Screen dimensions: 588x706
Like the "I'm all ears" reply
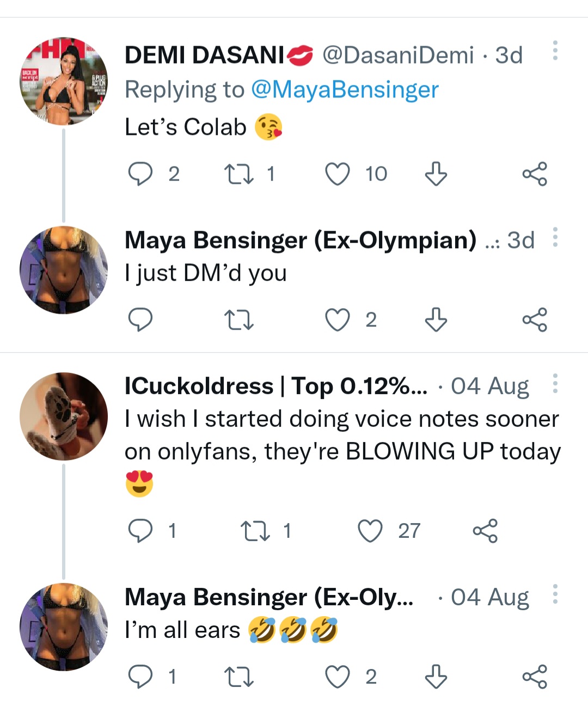[x=338, y=677]
